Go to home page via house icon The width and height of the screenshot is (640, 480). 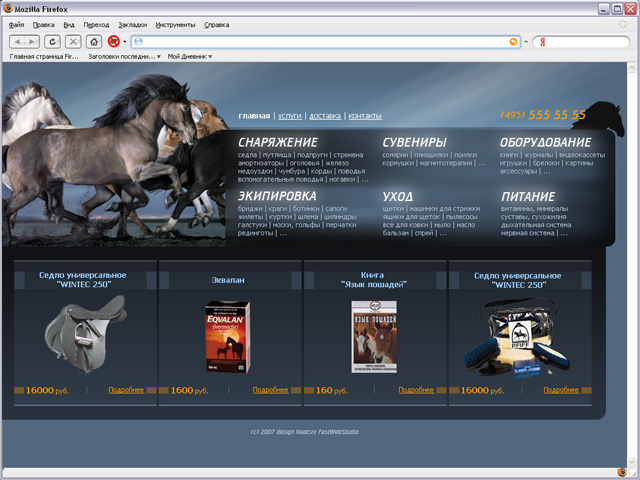pyautogui.click(x=94, y=42)
